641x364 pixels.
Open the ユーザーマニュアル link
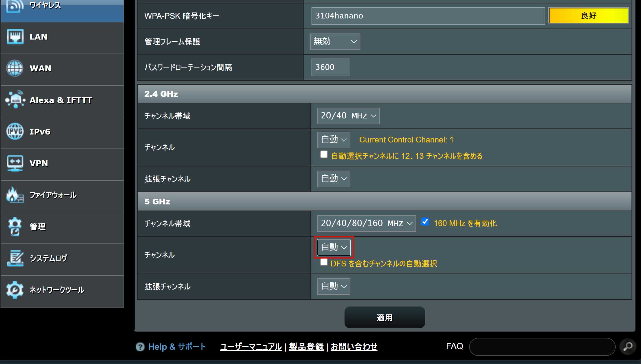point(251,347)
